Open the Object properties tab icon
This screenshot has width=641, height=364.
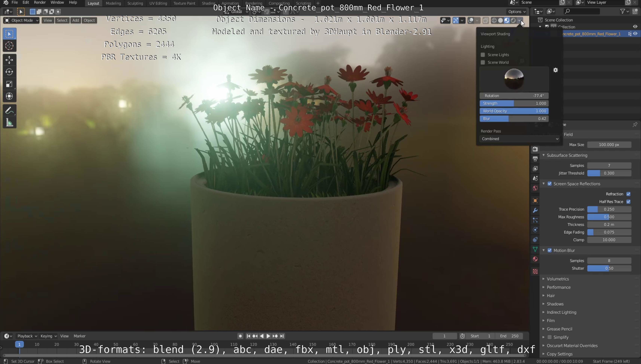pyautogui.click(x=535, y=201)
